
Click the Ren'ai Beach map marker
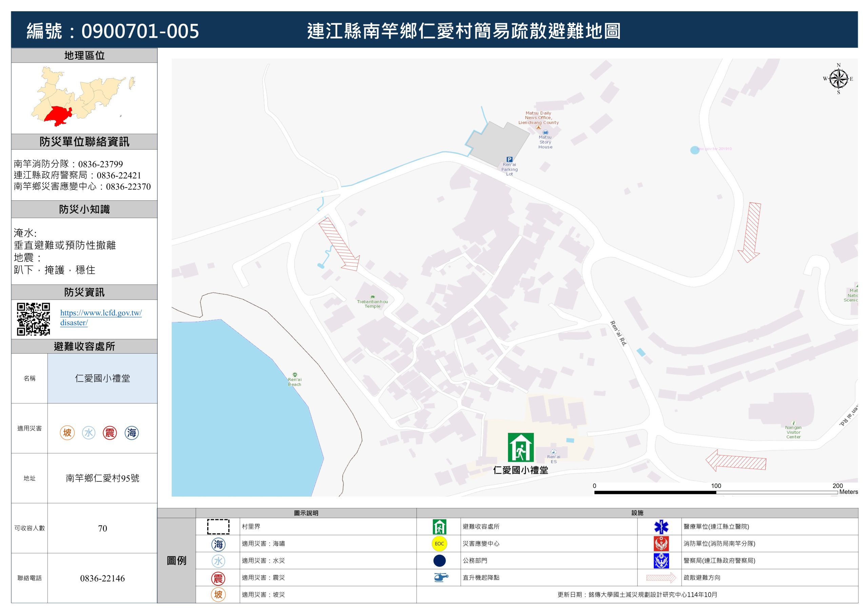point(295,375)
